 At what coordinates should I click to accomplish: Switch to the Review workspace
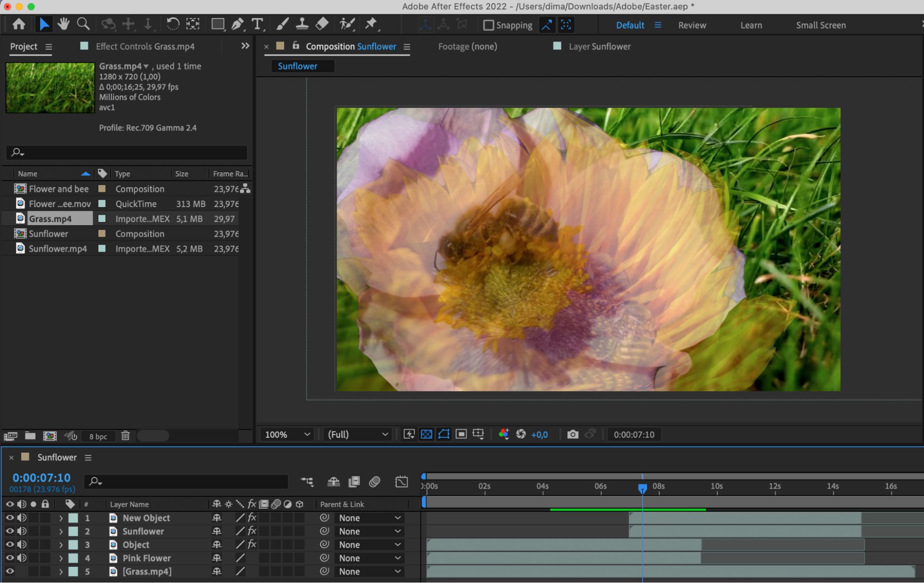(692, 25)
